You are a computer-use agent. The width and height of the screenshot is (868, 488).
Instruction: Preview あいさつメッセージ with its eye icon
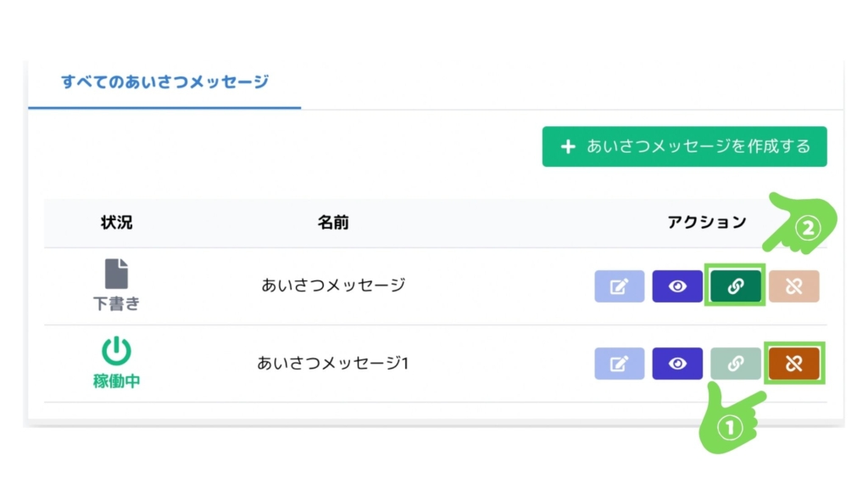tap(677, 286)
